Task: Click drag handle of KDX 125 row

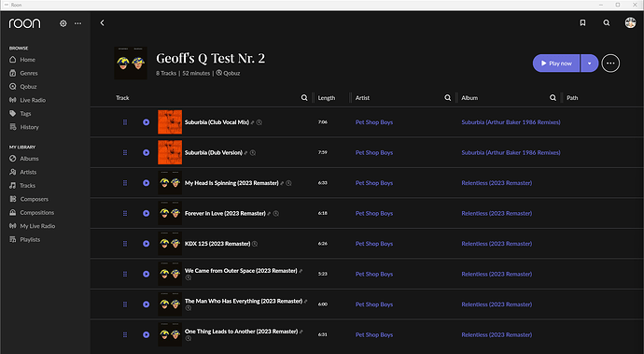Action: 125,244
